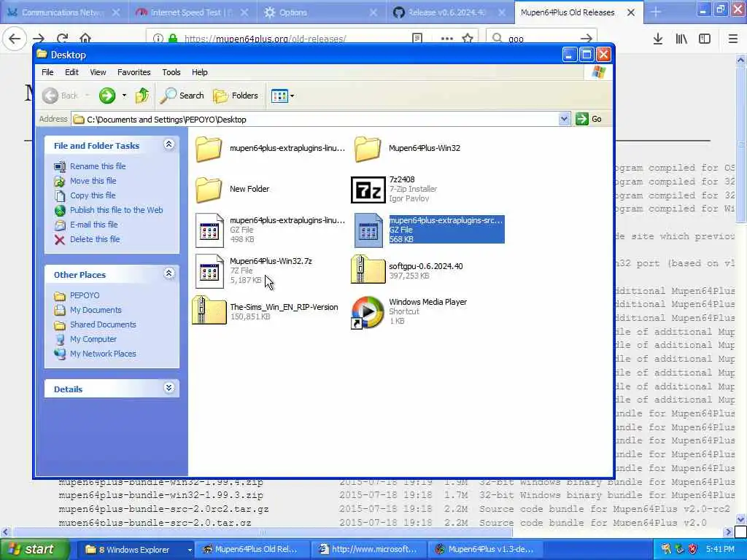The image size is (747, 560).
Task: Open 8 Windows Explorer taskbar group
Action: [136, 550]
